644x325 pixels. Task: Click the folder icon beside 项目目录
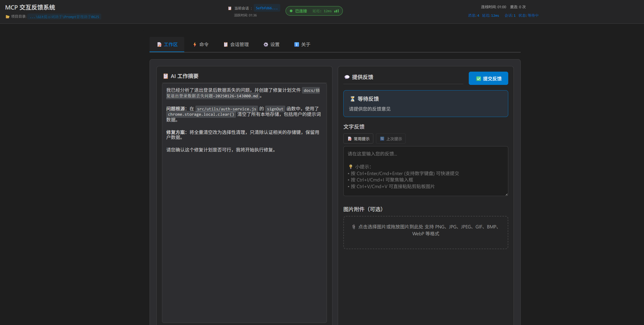(x=7, y=17)
